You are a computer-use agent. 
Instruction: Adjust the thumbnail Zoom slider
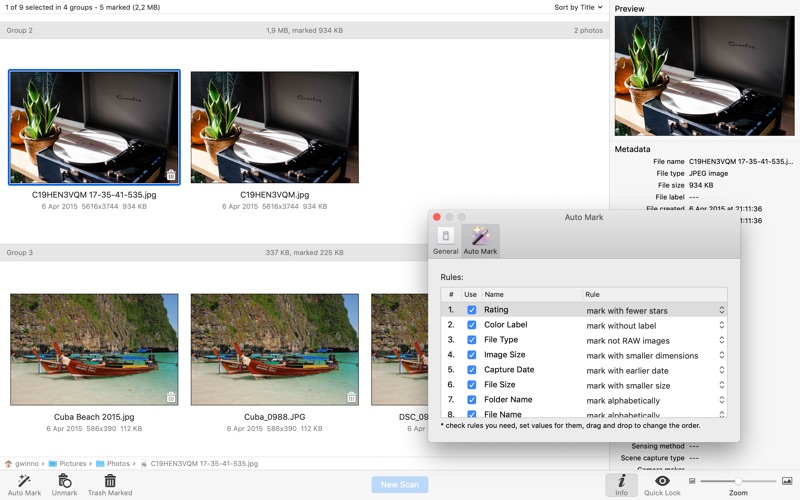pos(738,481)
